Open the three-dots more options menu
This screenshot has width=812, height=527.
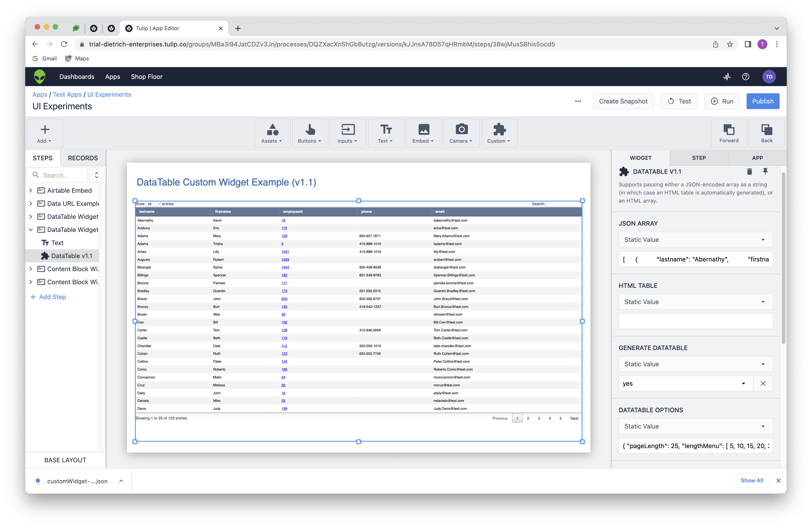(x=578, y=101)
